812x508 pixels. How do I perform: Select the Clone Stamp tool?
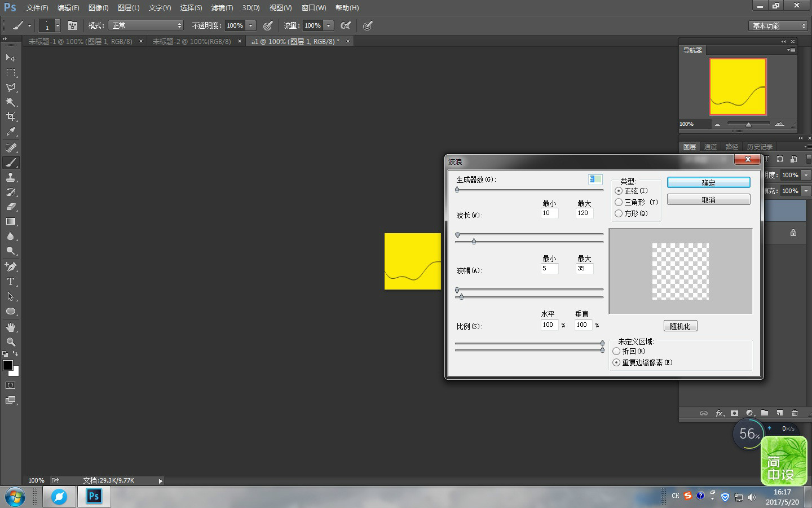click(x=11, y=177)
